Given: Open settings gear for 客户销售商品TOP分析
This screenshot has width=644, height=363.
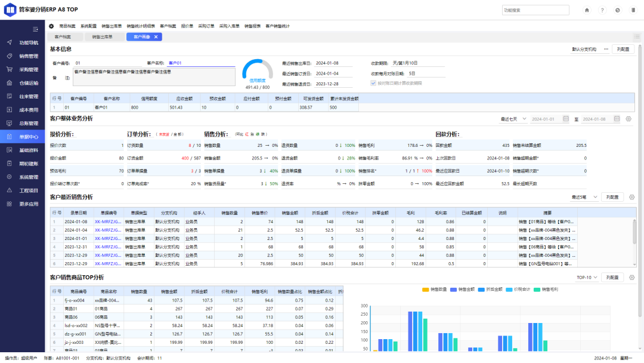Looking at the screenshot, I should [631, 278].
